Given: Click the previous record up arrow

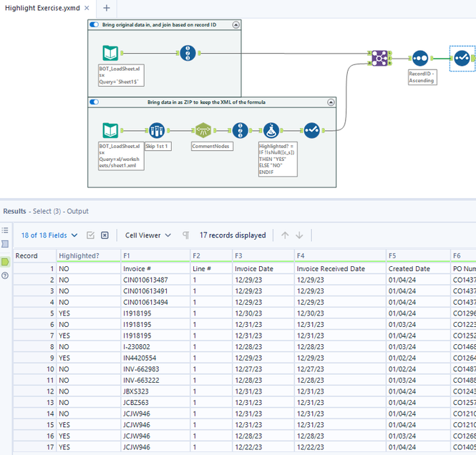Looking at the screenshot, I should pyautogui.click(x=285, y=235).
